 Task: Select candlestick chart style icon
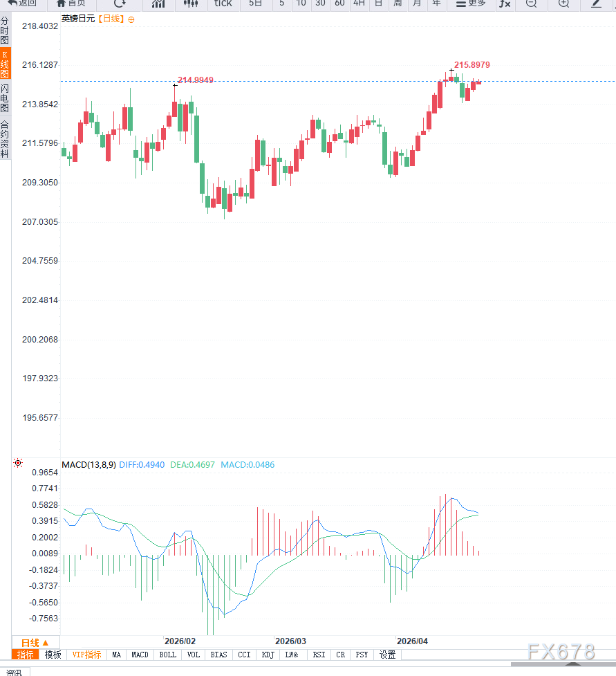tap(191, 3)
